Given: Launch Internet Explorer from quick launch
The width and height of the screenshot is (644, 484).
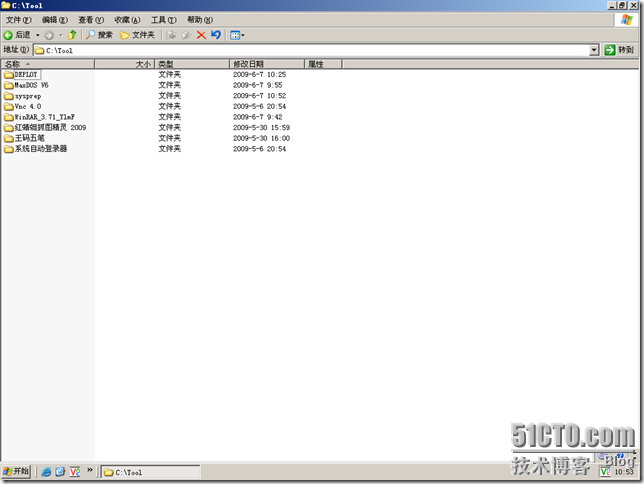Looking at the screenshot, I should tap(46, 472).
